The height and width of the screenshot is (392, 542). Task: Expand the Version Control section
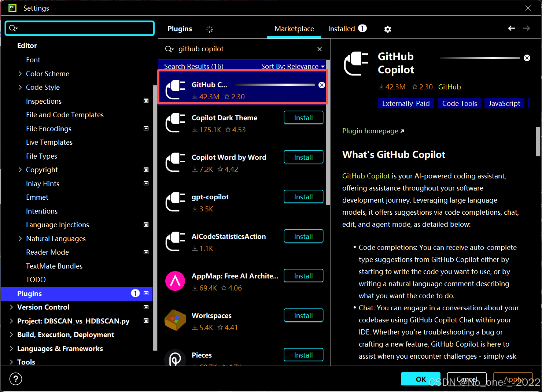pyautogui.click(x=11, y=307)
